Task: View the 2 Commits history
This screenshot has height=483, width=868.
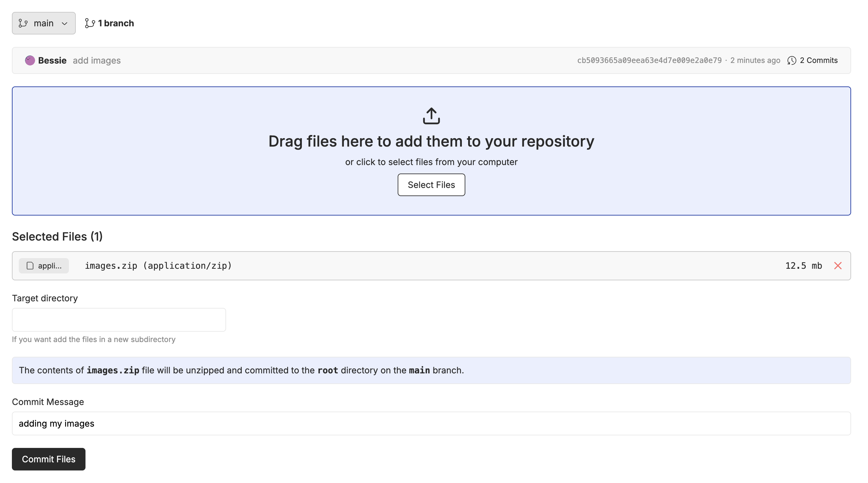Action: click(x=819, y=60)
